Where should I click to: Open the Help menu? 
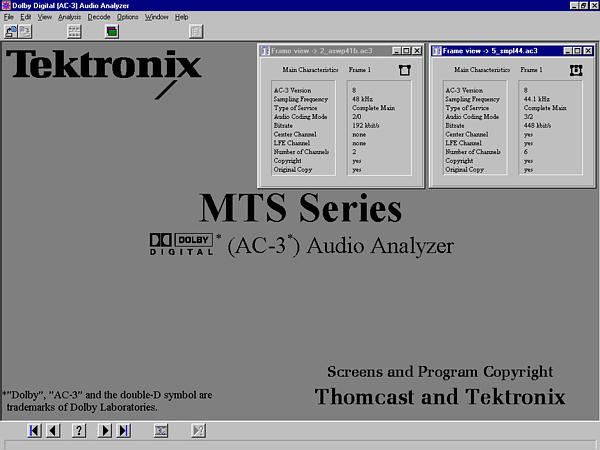(181, 17)
